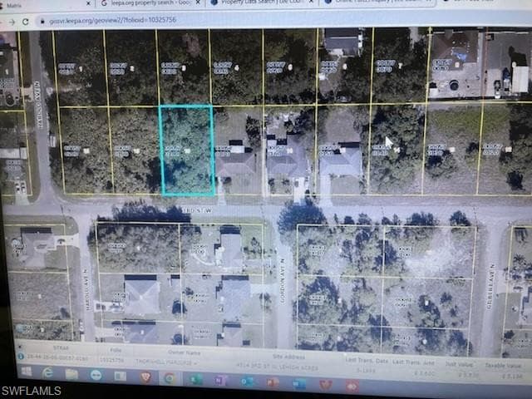Open OneNote from the taskbar
This screenshot has width=532, height=399.
coord(220,381)
